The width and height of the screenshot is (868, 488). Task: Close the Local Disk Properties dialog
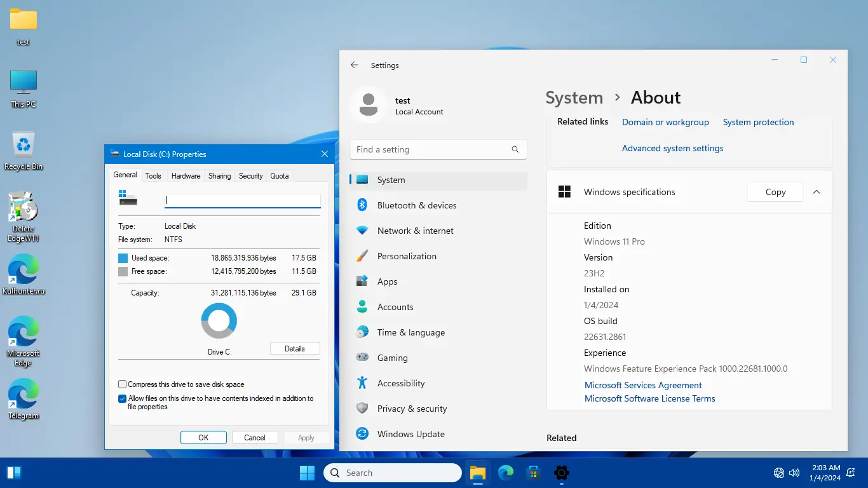tap(325, 154)
